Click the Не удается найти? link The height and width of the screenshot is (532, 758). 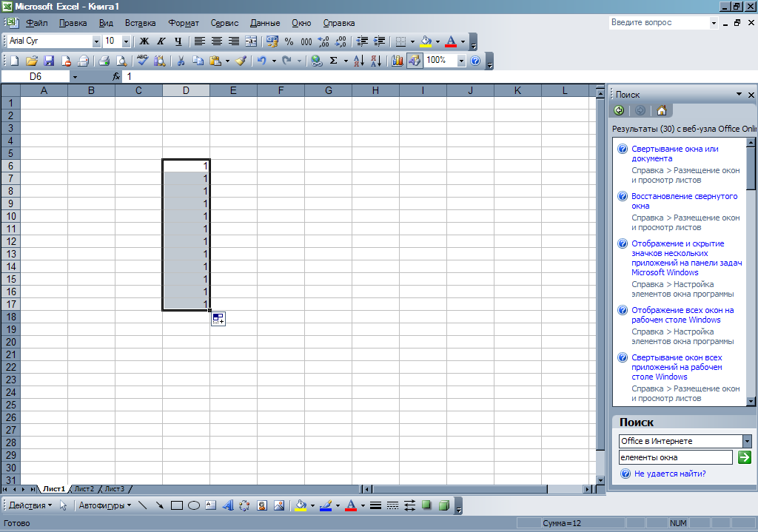669,474
